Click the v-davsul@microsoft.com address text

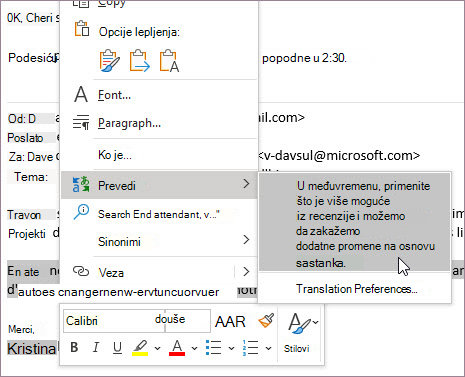[339, 156]
